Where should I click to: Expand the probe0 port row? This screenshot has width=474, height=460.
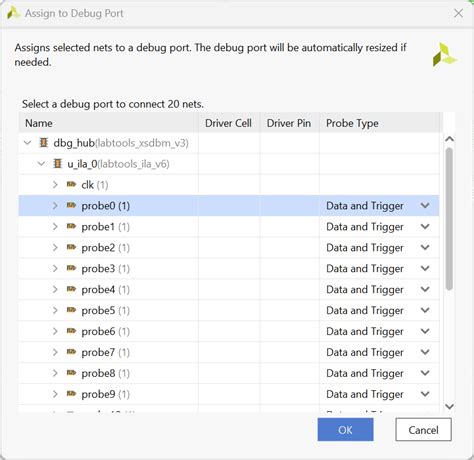(x=55, y=206)
